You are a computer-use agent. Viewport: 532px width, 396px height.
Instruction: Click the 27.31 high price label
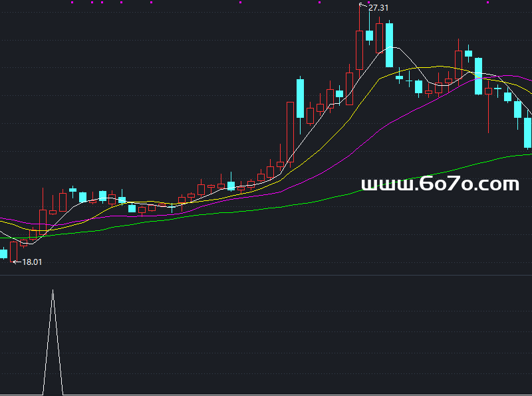click(x=378, y=8)
